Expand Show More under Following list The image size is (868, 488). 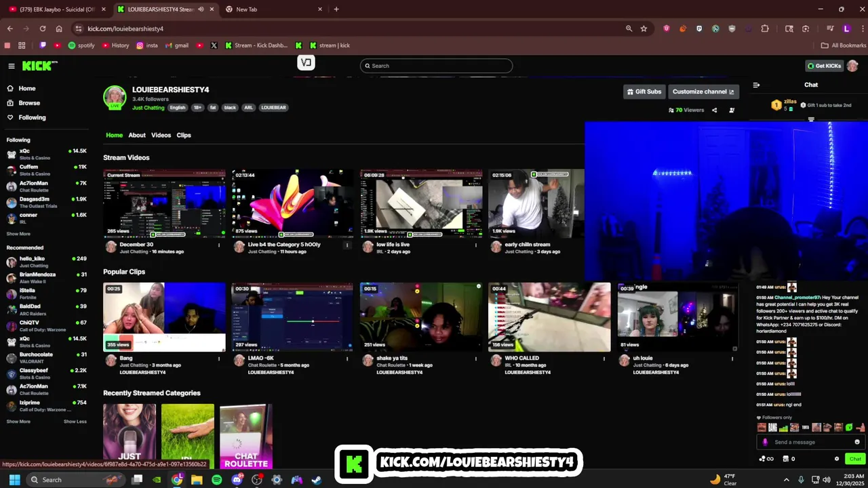pyautogui.click(x=18, y=234)
